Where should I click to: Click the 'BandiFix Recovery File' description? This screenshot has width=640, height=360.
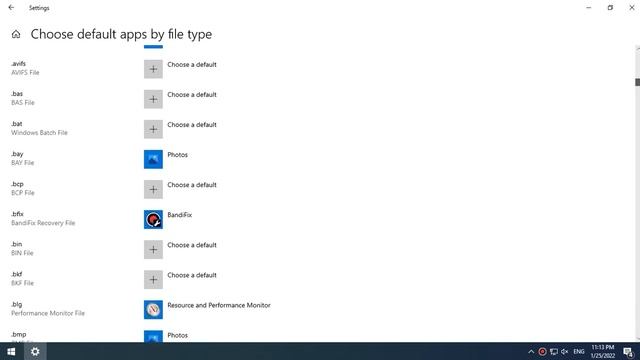[x=43, y=223]
